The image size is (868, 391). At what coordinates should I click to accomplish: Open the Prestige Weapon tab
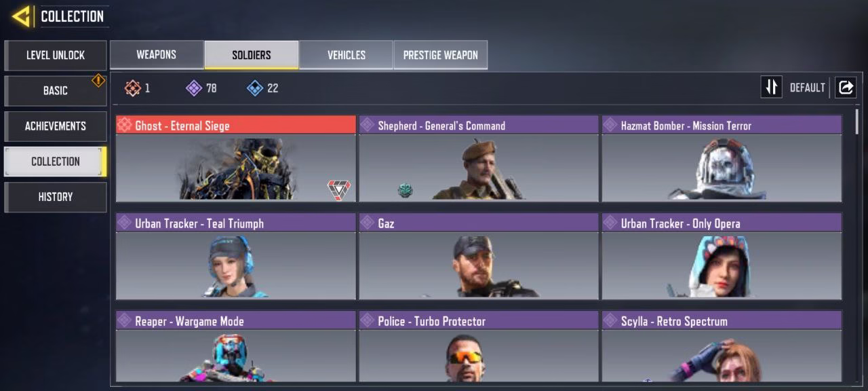click(441, 55)
